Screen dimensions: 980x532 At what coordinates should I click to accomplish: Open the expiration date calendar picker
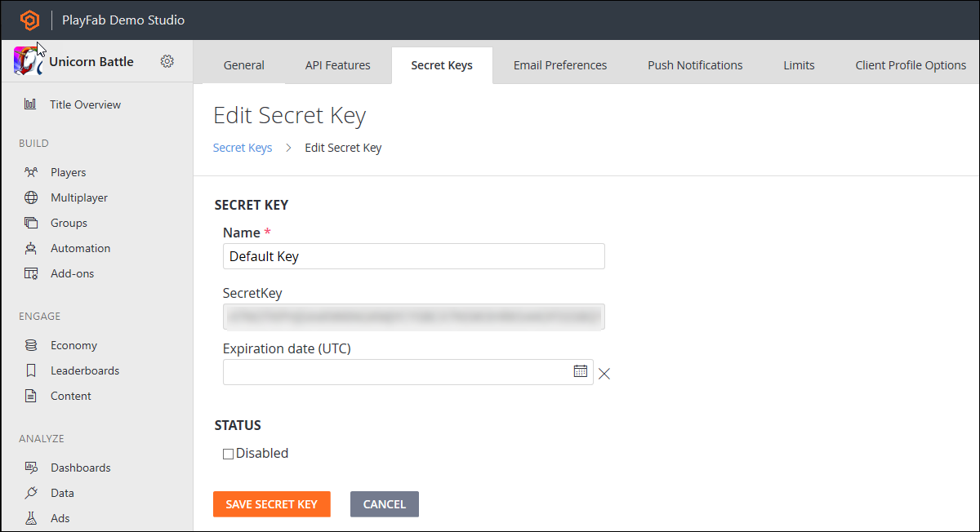(580, 371)
